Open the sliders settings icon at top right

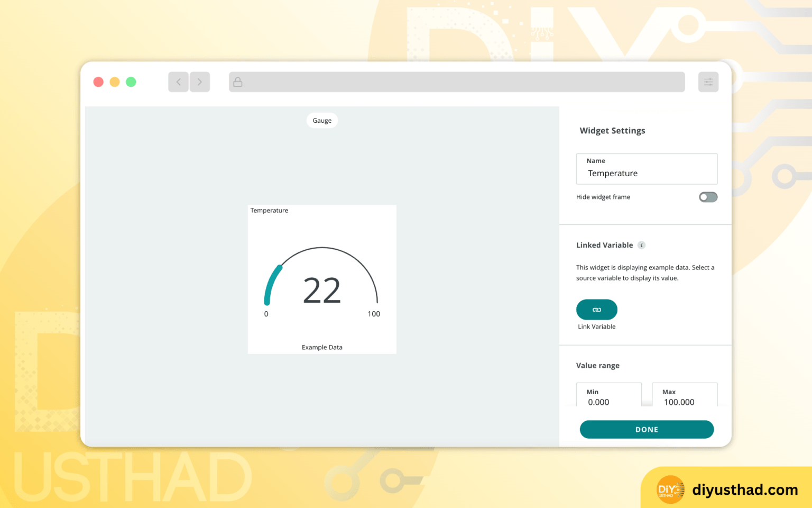708,82
